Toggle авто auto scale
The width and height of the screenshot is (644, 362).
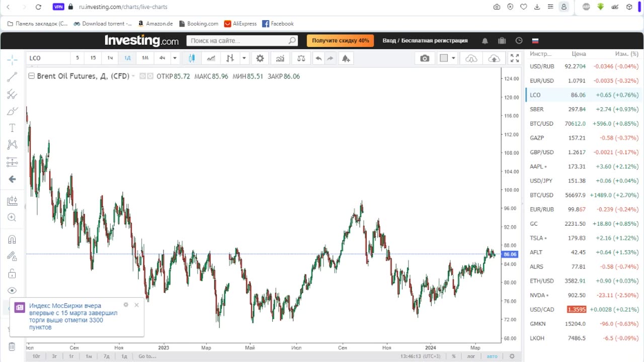(492, 356)
